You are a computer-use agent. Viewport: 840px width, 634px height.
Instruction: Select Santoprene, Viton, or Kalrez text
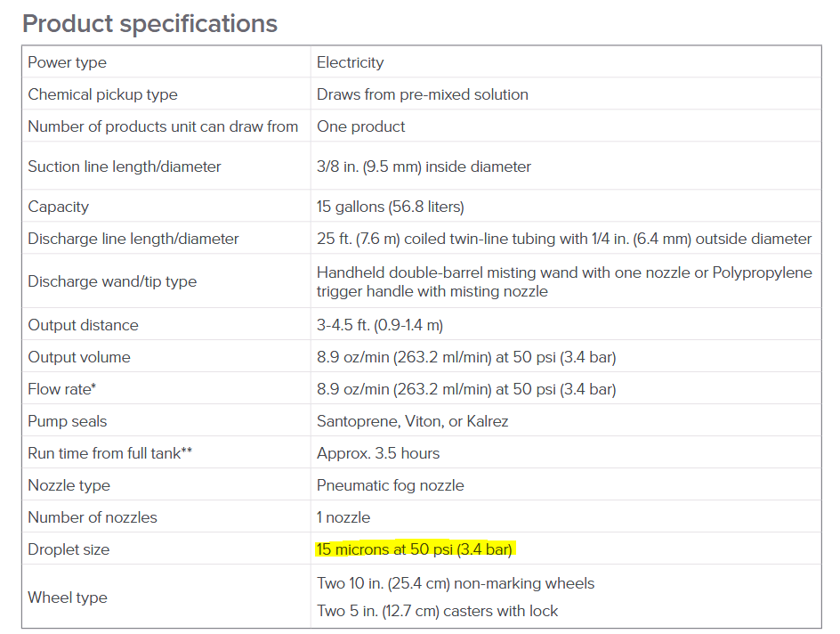pos(412,421)
